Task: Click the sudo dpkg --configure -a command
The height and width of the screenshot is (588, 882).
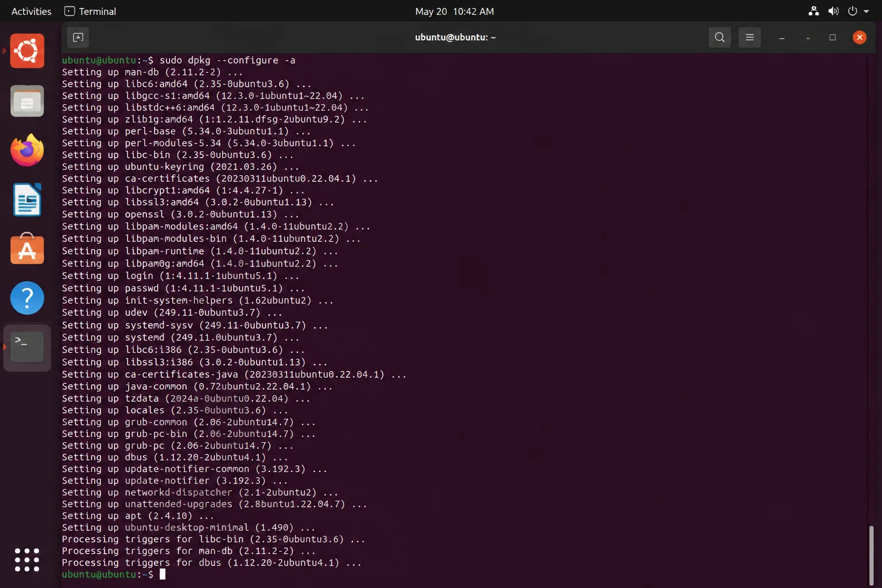Action: coord(227,60)
